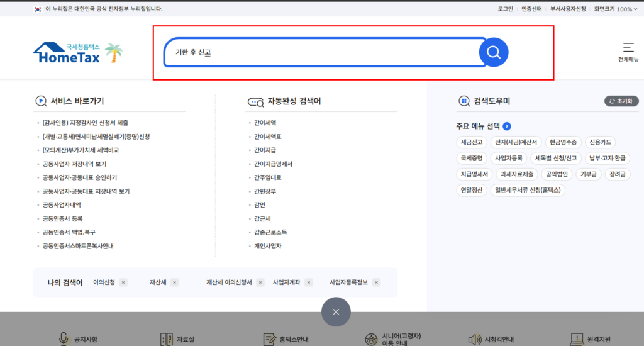Click the blue arrow next to 주요 메뉴 선택
Viewport: 644px width, 346px height.
tap(507, 126)
